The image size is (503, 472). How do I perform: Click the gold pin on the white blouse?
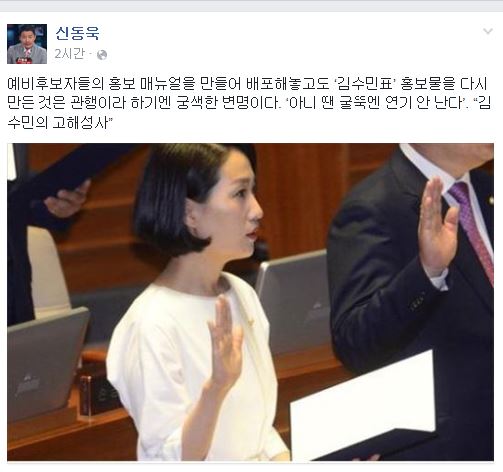pyautogui.click(x=250, y=322)
